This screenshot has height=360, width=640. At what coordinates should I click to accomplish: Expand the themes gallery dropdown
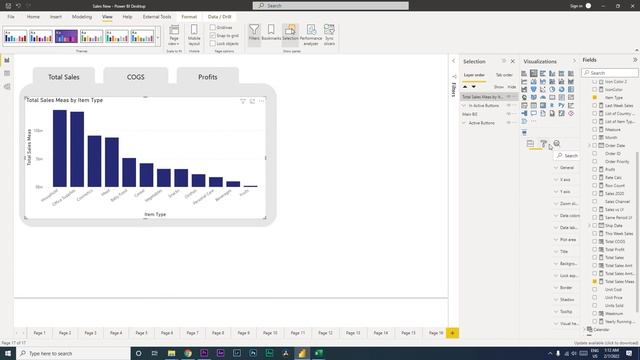[158, 36]
